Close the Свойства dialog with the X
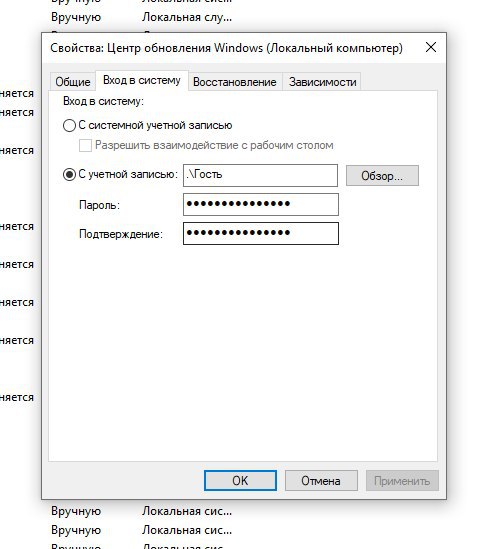This screenshot has height=549, width=488. pyautogui.click(x=431, y=47)
